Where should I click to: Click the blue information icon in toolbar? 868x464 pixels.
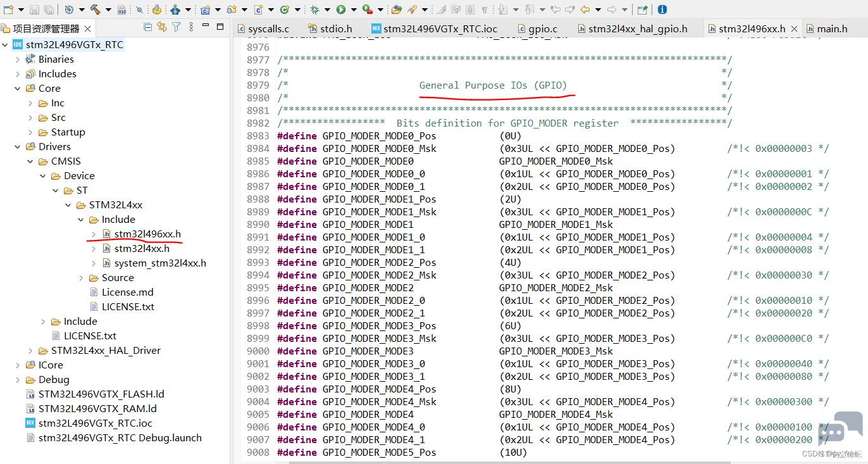point(662,9)
